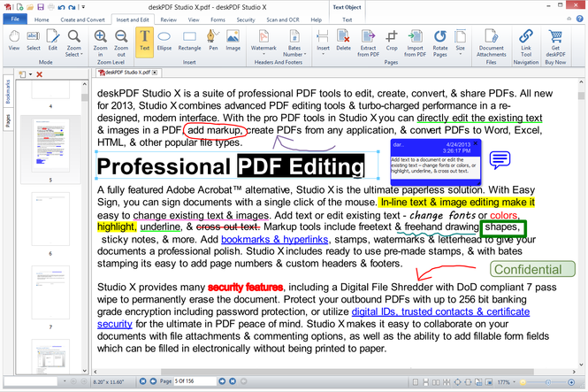Screen dimensions: 588x392
Task: Click the red X delete page icon
Action: pyautogui.click(x=40, y=74)
